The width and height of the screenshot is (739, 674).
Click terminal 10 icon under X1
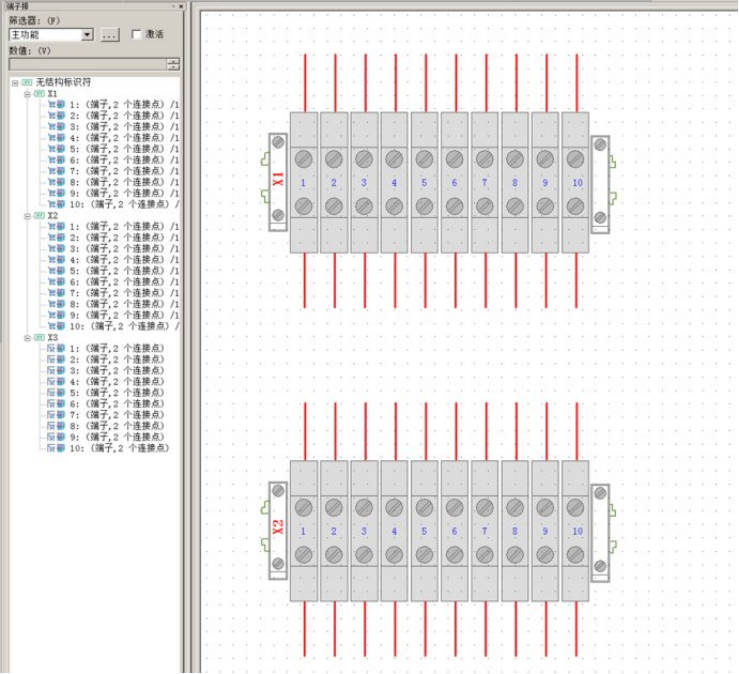coord(57,205)
